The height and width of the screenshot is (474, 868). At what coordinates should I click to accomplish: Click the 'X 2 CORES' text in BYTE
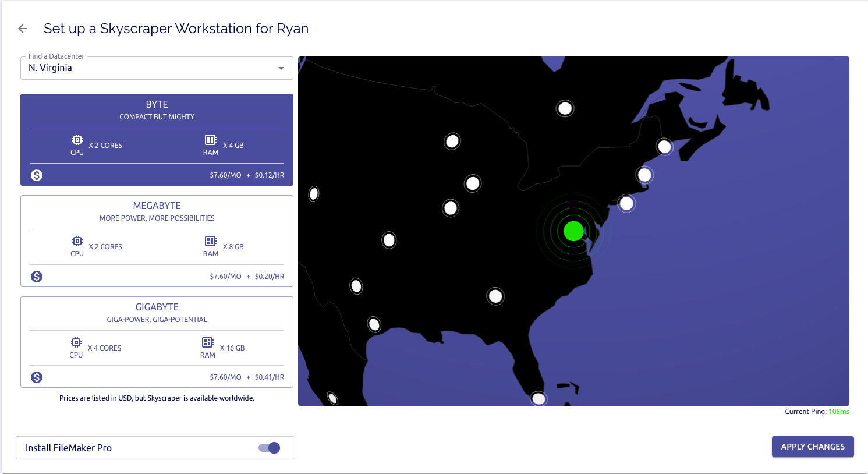coord(105,146)
